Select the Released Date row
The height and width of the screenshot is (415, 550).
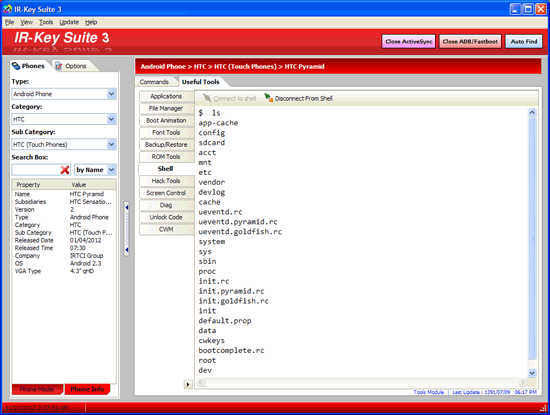(x=64, y=240)
